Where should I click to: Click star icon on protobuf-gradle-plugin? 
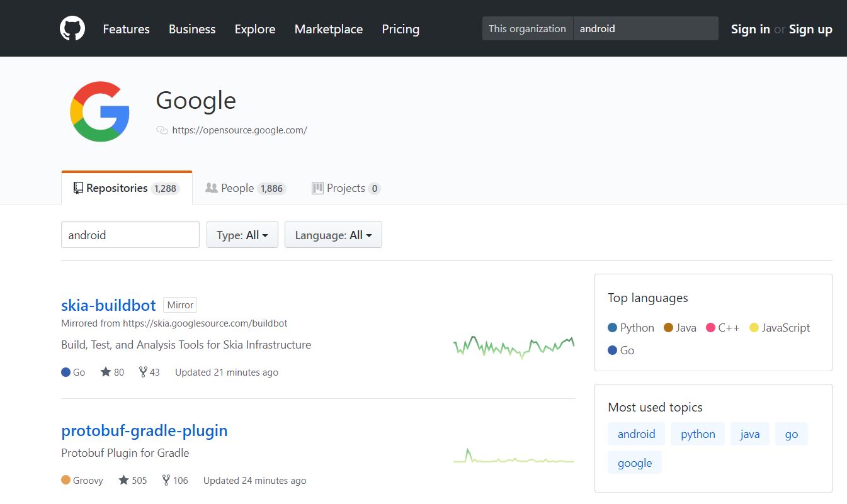click(124, 480)
